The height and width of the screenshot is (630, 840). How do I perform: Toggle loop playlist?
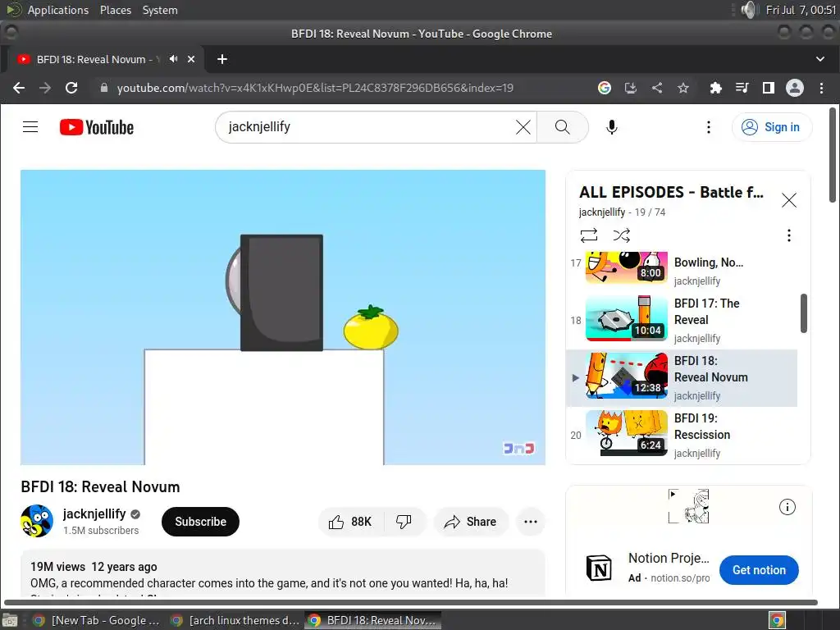click(x=588, y=235)
